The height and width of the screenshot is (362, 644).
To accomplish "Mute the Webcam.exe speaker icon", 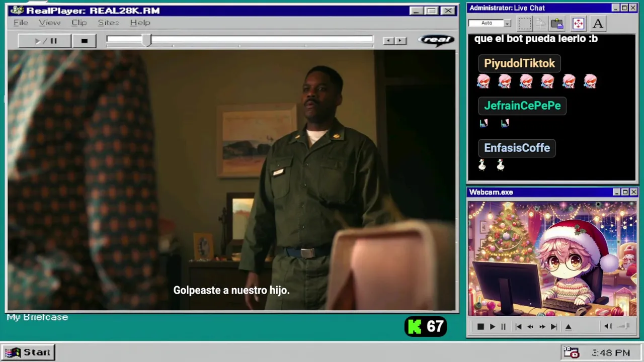I will [x=608, y=326].
